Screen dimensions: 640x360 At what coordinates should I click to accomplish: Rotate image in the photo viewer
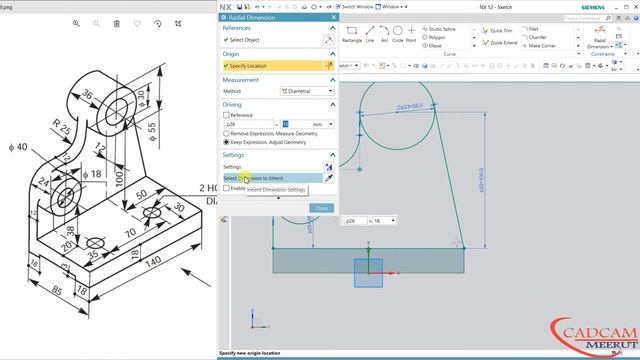point(158,24)
